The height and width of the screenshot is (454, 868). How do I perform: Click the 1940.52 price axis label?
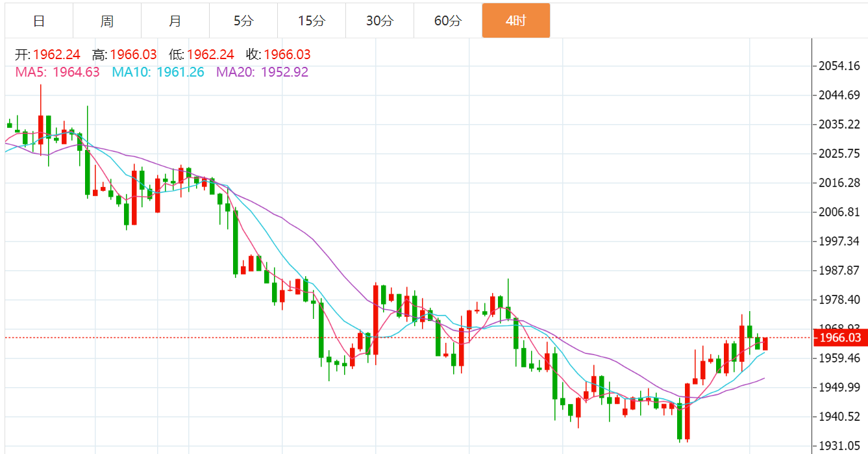[x=840, y=416]
